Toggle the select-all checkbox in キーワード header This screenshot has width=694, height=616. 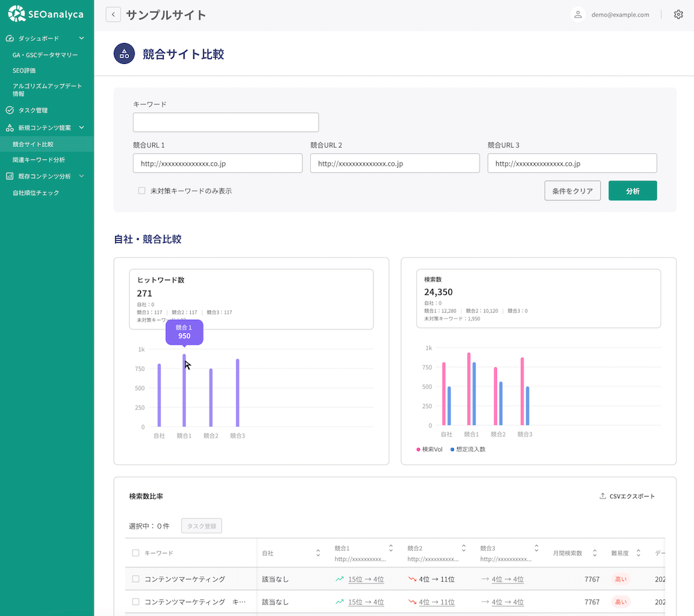point(135,553)
